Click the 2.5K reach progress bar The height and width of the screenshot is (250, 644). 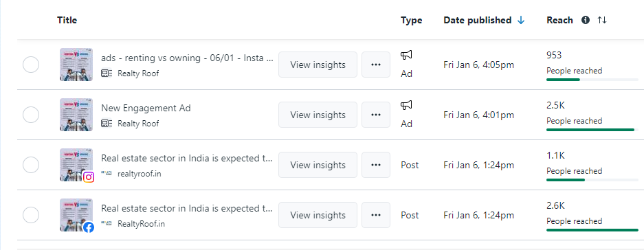point(592,130)
